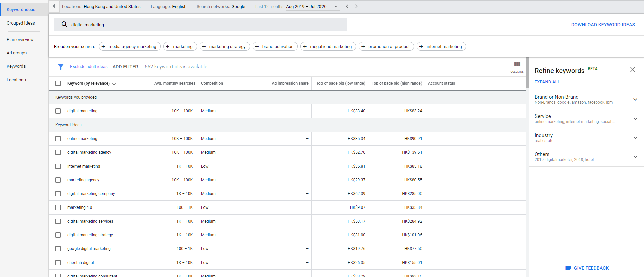Sort by Top of page bid (high range)
Image resolution: width=644 pixels, height=277 pixels.
point(397,83)
